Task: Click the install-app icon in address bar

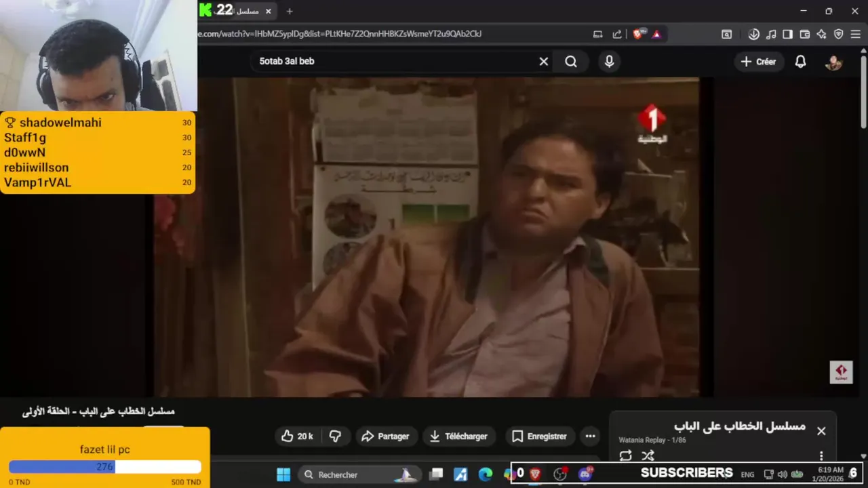Action: tap(597, 34)
